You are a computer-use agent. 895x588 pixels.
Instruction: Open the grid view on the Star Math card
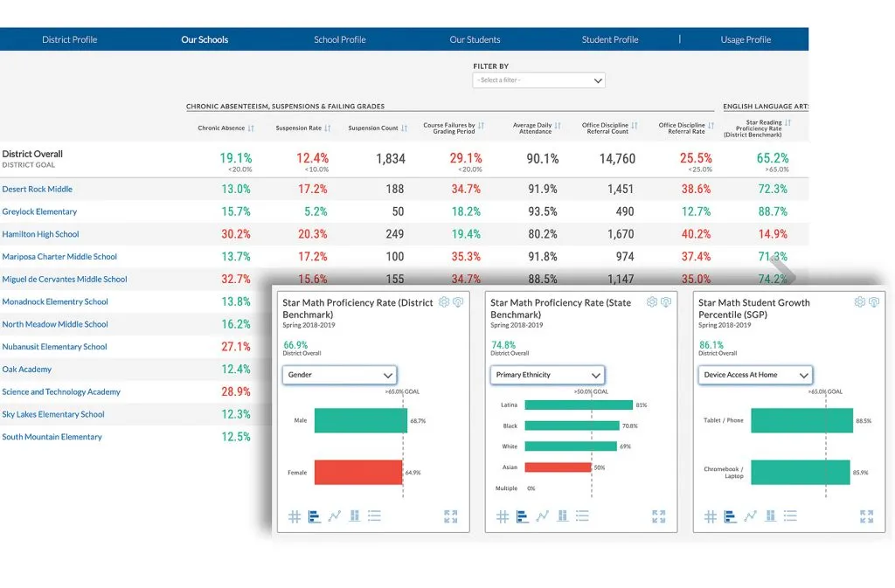pos(295,516)
